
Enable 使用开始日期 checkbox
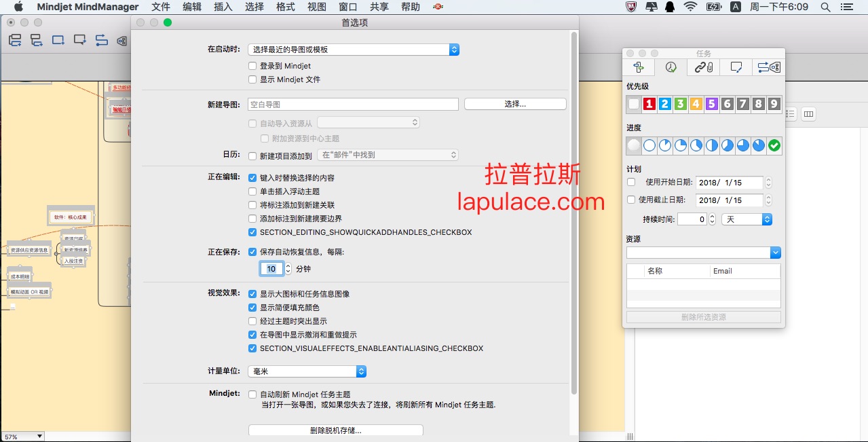pyautogui.click(x=632, y=182)
